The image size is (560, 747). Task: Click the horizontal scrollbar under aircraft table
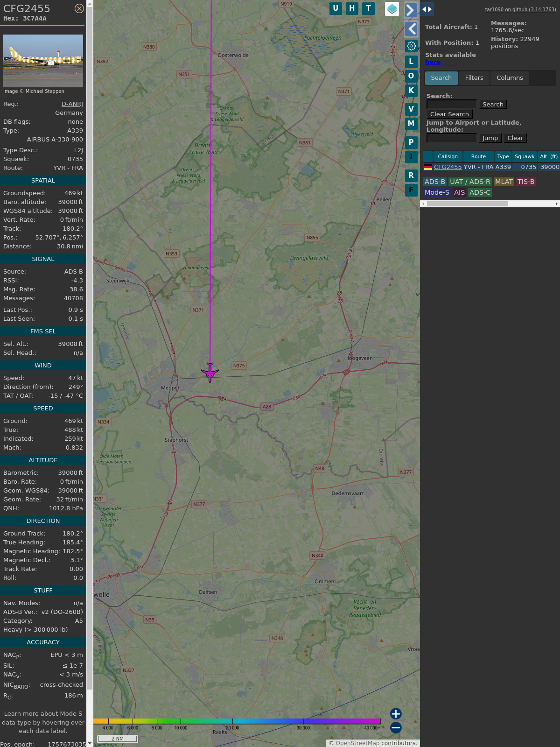(467, 204)
